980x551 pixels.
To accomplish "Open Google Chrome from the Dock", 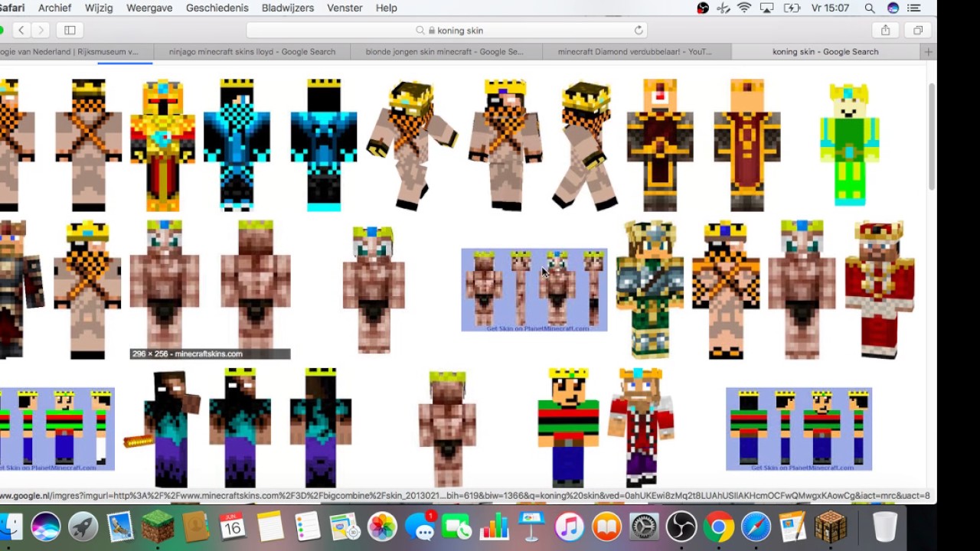I will pos(718,527).
